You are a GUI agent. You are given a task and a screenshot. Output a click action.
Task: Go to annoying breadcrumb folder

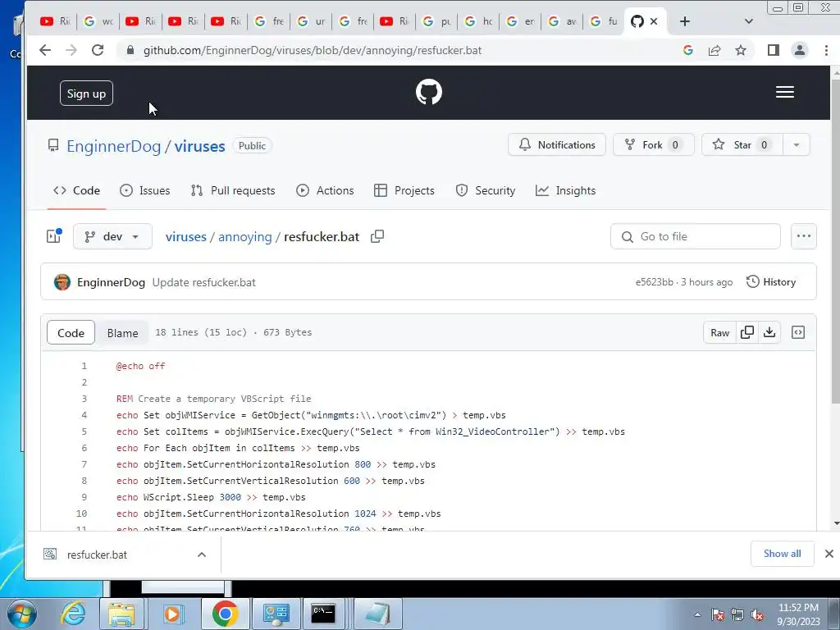point(244,237)
